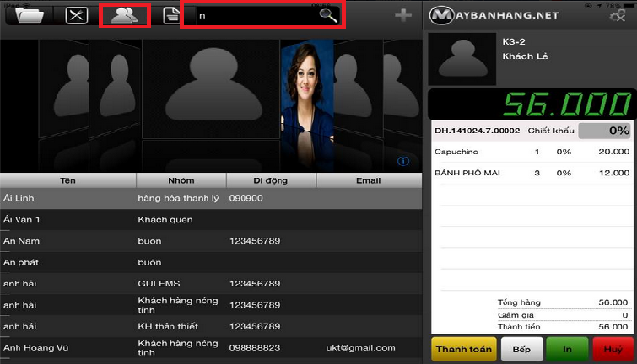Click the magnifying glass search icon
637x364 pixels.
pyautogui.click(x=327, y=15)
